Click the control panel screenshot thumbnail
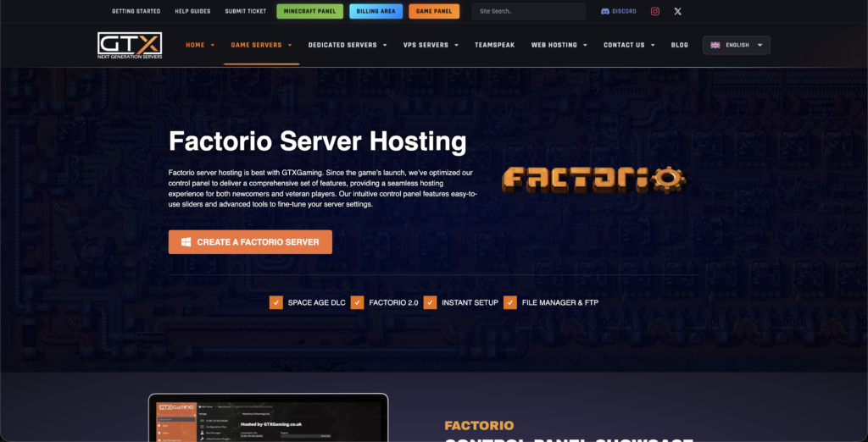The image size is (868, 442). [x=269, y=417]
